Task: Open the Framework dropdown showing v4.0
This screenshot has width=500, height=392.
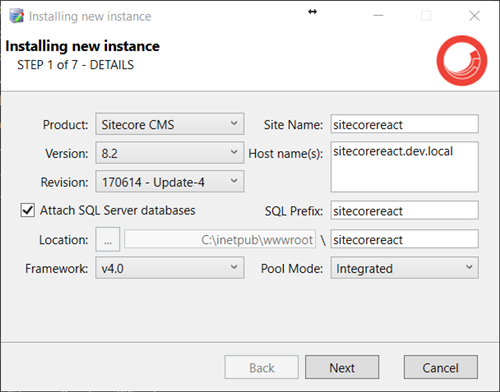Action: click(x=170, y=268)
